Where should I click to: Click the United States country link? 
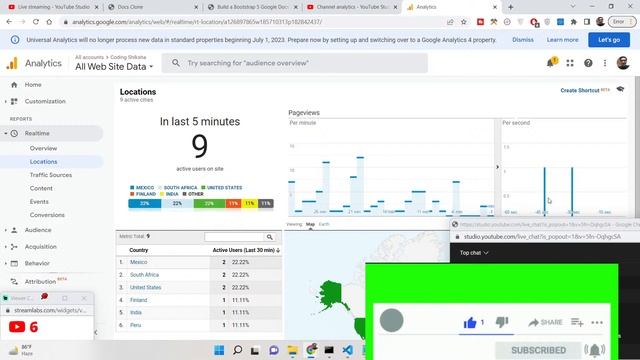(145, 287)
